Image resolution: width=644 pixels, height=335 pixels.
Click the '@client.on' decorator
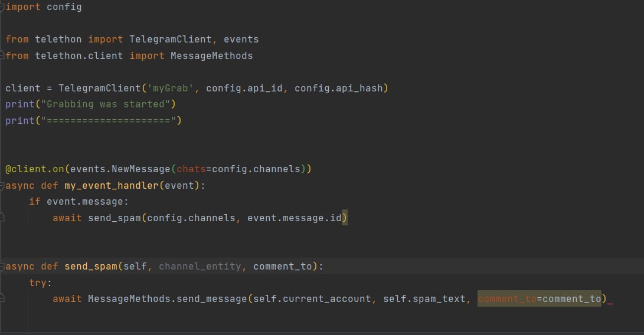(x=34, y=169)
